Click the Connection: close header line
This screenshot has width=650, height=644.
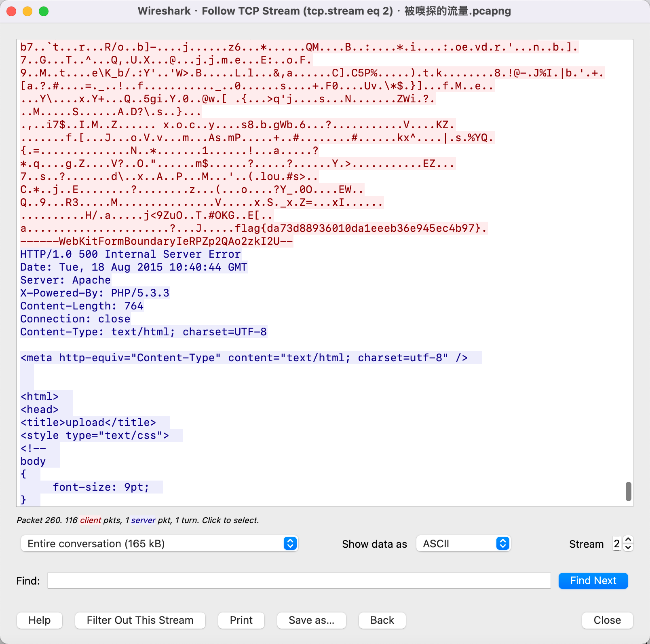click(76, 319)
